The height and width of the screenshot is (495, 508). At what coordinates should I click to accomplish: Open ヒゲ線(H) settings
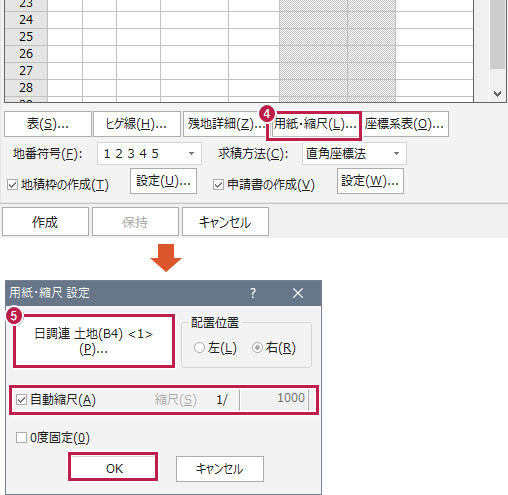(x=137, y=124)
